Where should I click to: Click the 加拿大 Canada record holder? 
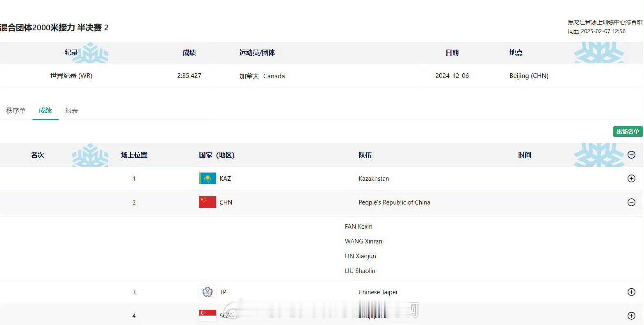coord(262,76)
